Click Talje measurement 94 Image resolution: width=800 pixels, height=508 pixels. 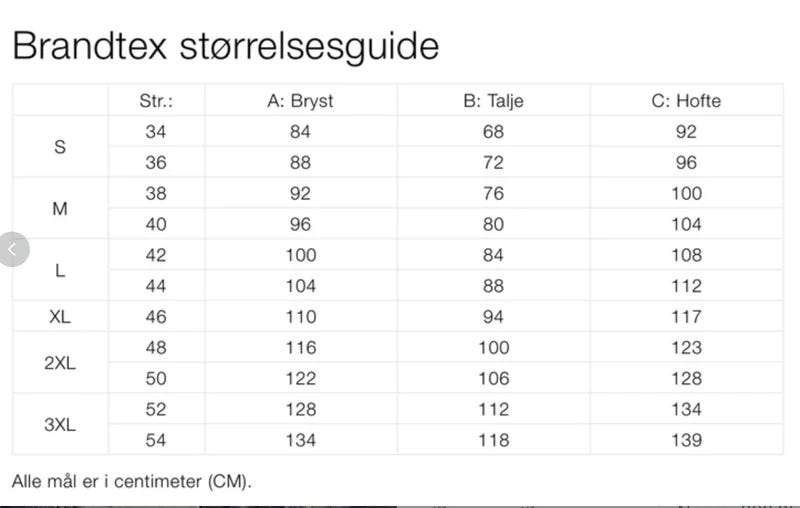tap(493, 317)
